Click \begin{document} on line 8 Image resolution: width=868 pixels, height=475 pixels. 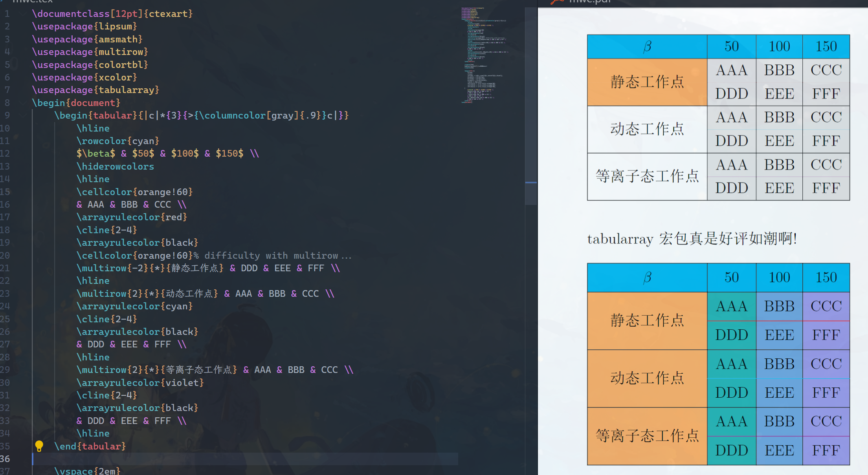pos(76,103)
